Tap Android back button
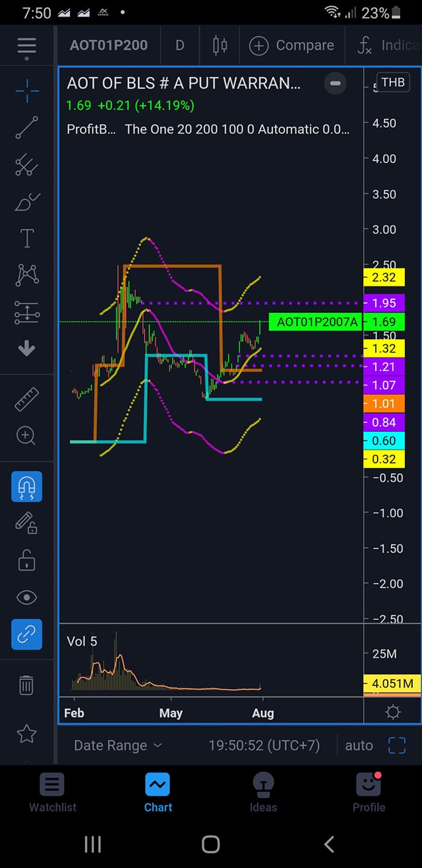 click(x=329, y=844)
